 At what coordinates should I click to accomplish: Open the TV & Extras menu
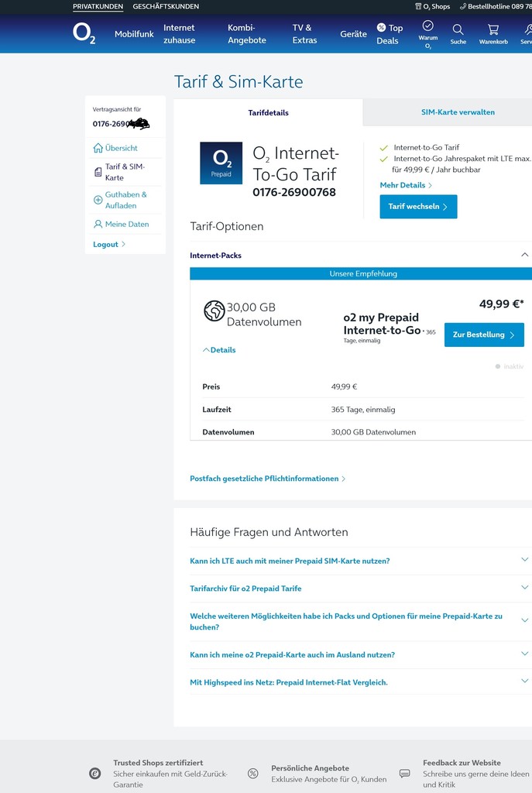tap(304, 34)
